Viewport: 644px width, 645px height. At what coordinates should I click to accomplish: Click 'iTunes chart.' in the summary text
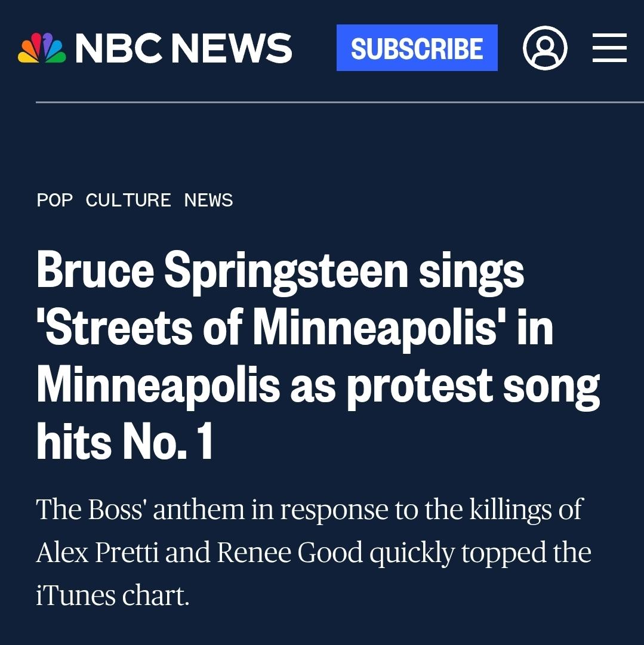point(112,595)
